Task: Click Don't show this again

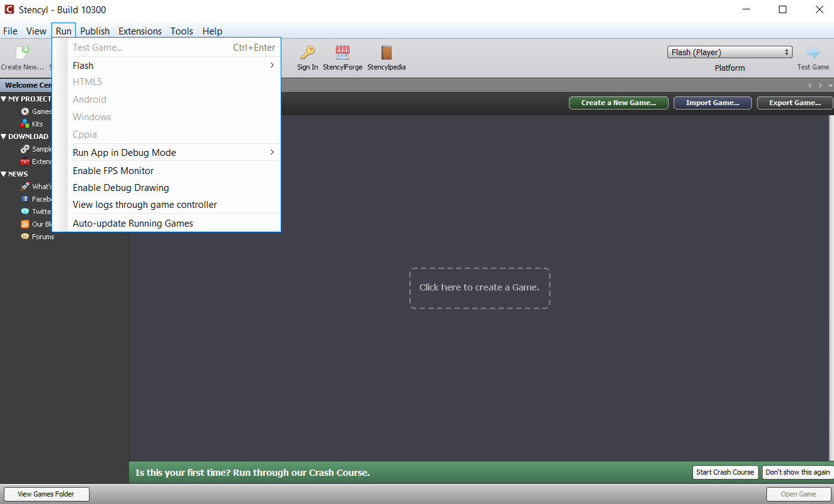Action: click(x=798, y=472)
